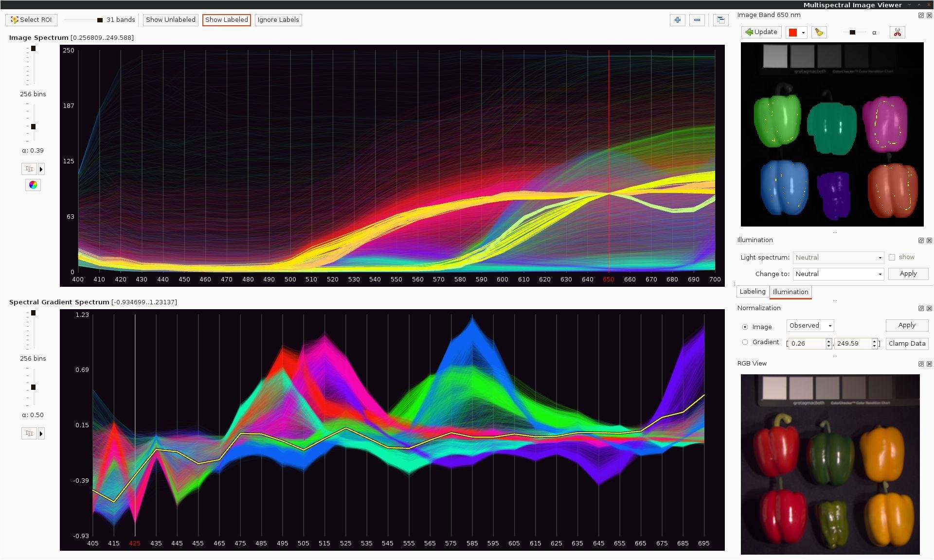Click the overlapping windows icon in the toolbar
934x560 pixels.
720,20
